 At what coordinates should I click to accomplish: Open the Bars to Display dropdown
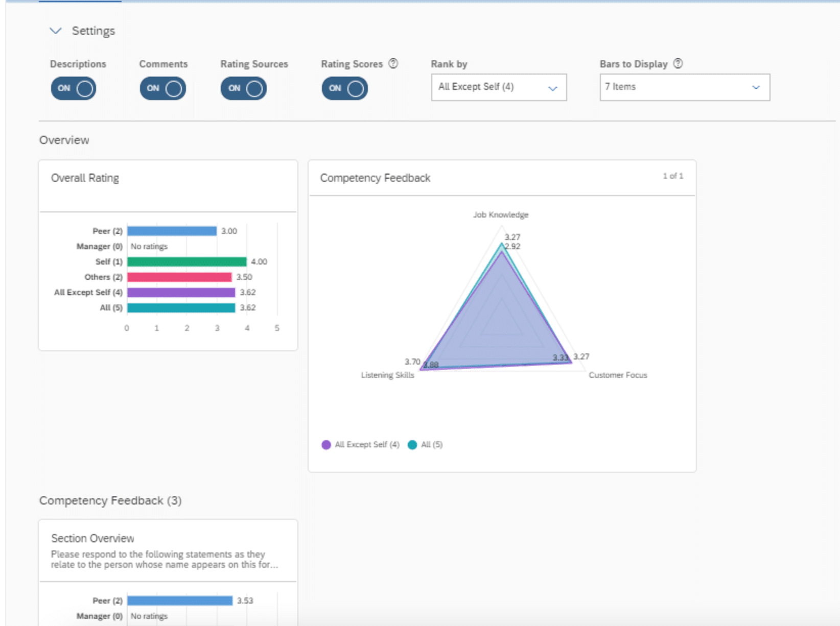(x=685, y=87)
